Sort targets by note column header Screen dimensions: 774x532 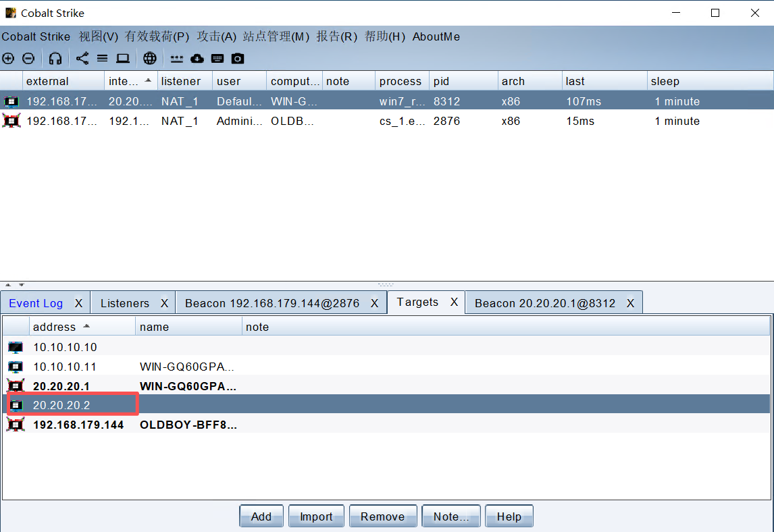coord(505,327)
